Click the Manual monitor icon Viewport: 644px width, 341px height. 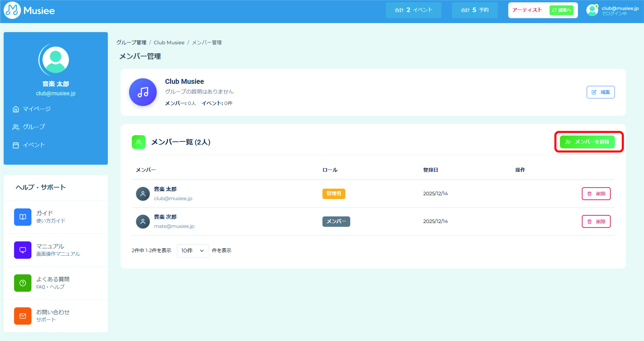click(23, 250)
